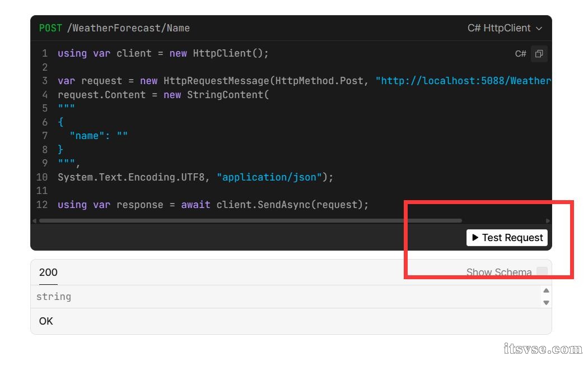Open the C# HttpClient language dropdown

tap(505, 28)
